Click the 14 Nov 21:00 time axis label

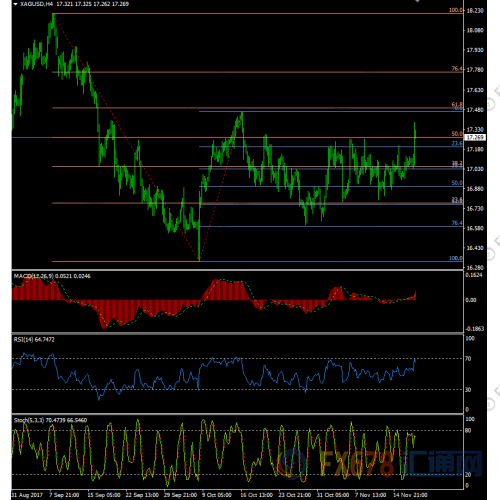point(410,495)
